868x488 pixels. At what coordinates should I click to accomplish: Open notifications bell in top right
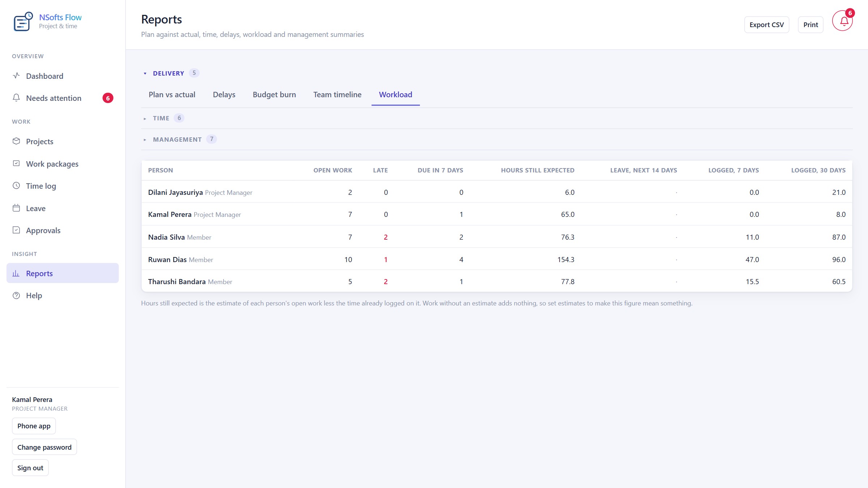(842, 21)
